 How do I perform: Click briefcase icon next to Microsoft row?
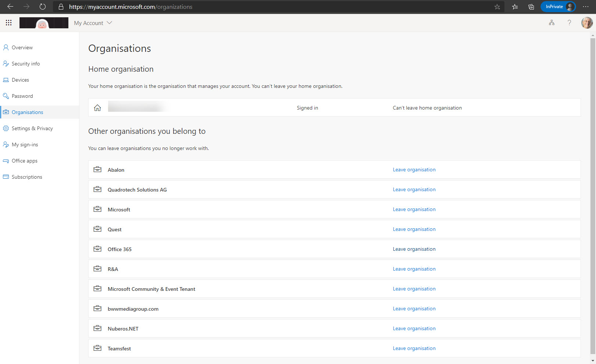[97, 209]
